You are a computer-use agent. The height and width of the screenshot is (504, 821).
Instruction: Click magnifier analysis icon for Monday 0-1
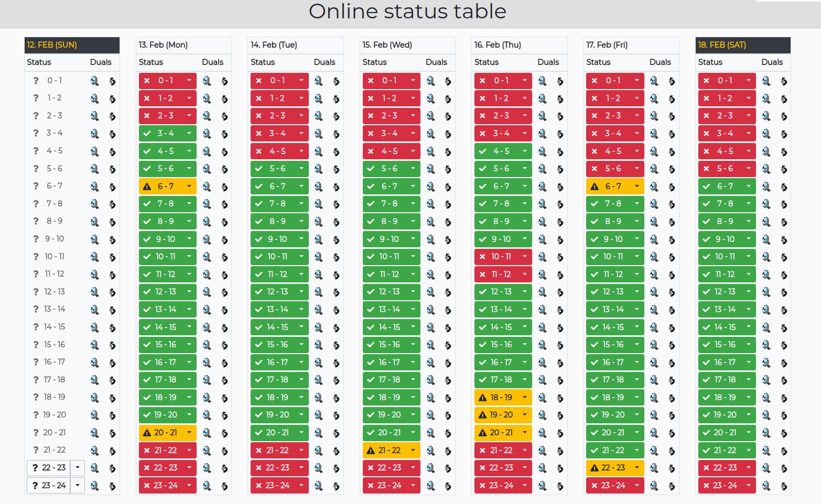(207, 81)
